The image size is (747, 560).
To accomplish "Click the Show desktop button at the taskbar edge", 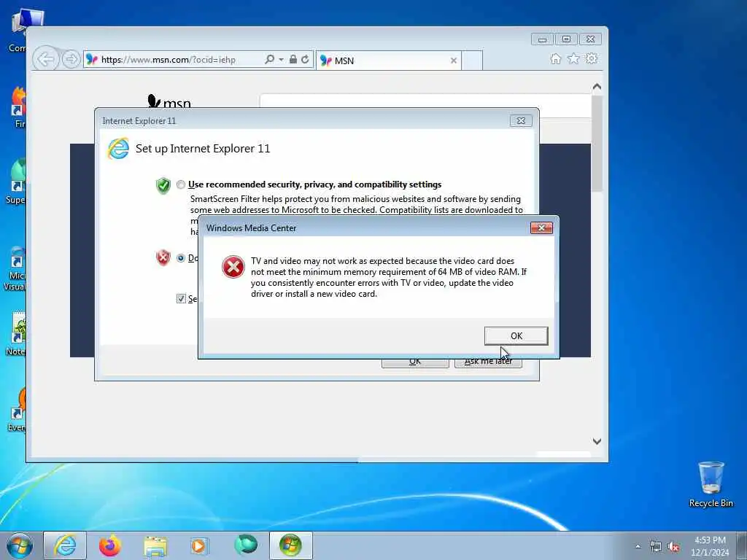I will (742, 545).
